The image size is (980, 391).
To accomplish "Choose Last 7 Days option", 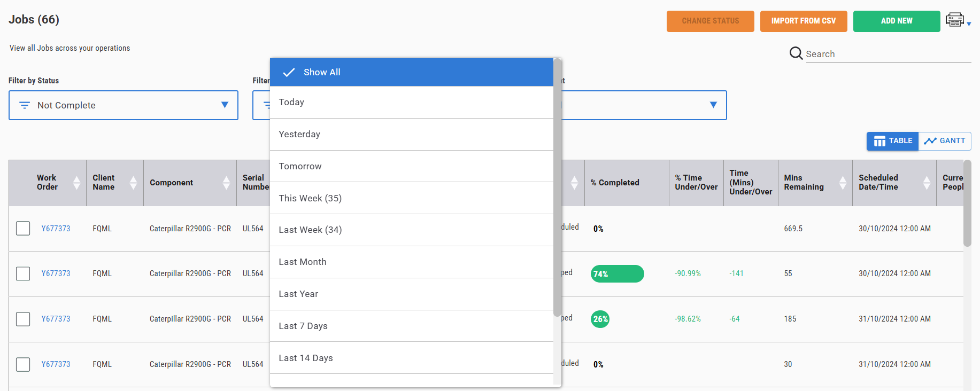I will (303, 326).
